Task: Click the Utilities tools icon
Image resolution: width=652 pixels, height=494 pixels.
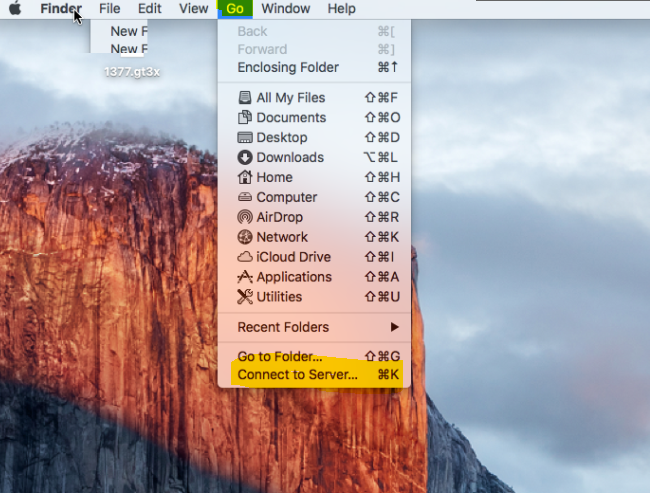Action: coord(244,296)
